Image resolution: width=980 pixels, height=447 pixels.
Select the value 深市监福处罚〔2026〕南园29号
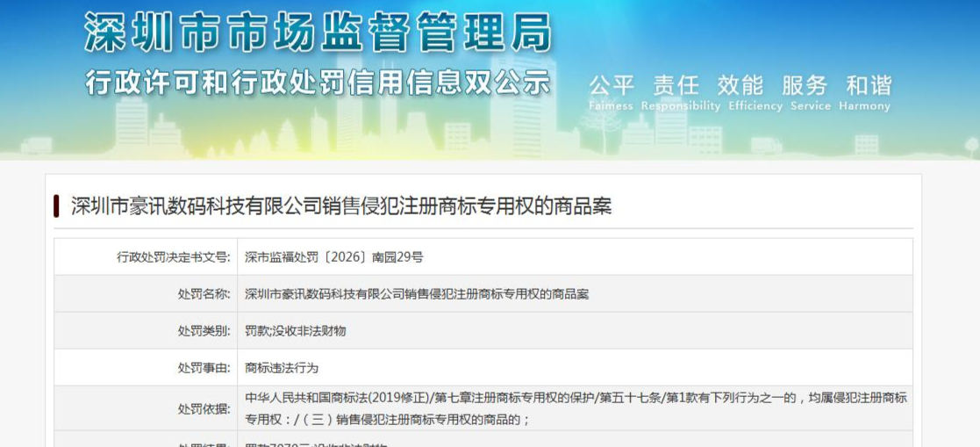click(x=333, y=257)
